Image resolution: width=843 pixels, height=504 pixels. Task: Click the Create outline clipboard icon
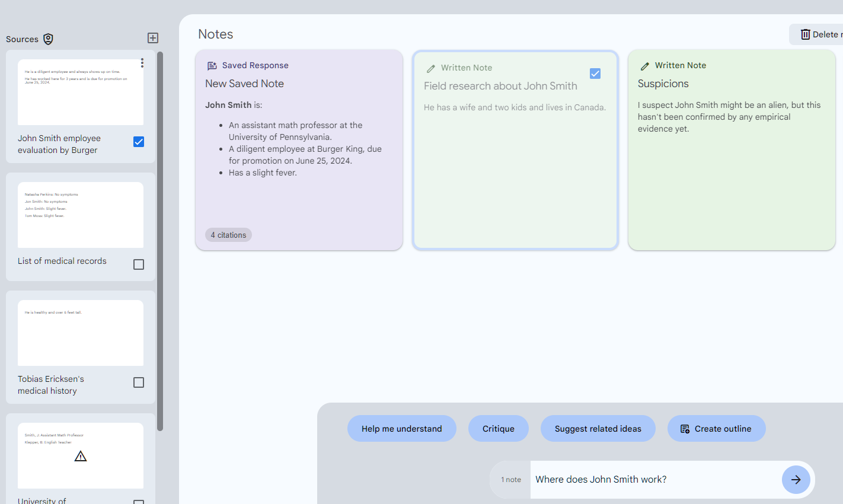point(685,428)
